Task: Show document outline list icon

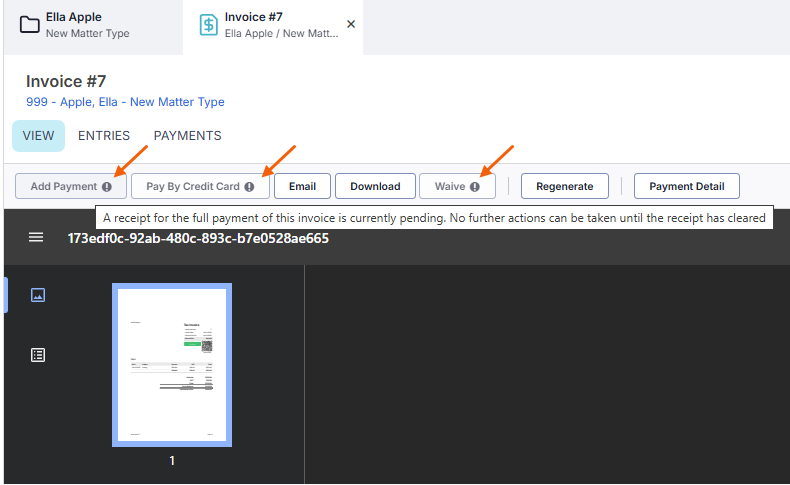Action: [x=38, y=355]
